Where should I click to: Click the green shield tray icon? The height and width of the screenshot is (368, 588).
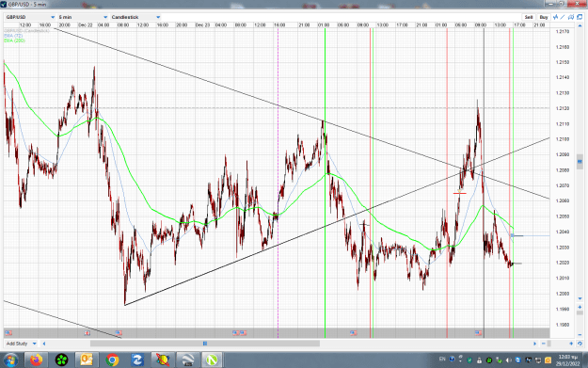point(469,360)
